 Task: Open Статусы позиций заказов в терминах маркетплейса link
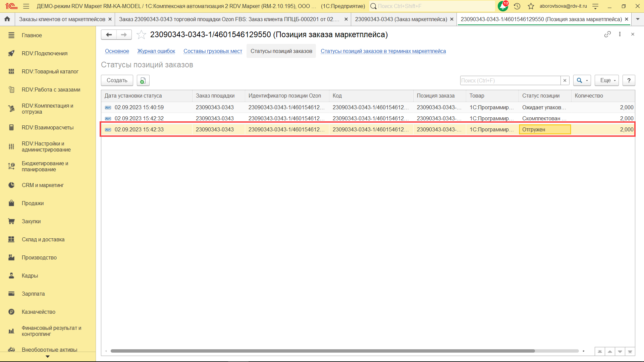point(383,51)
